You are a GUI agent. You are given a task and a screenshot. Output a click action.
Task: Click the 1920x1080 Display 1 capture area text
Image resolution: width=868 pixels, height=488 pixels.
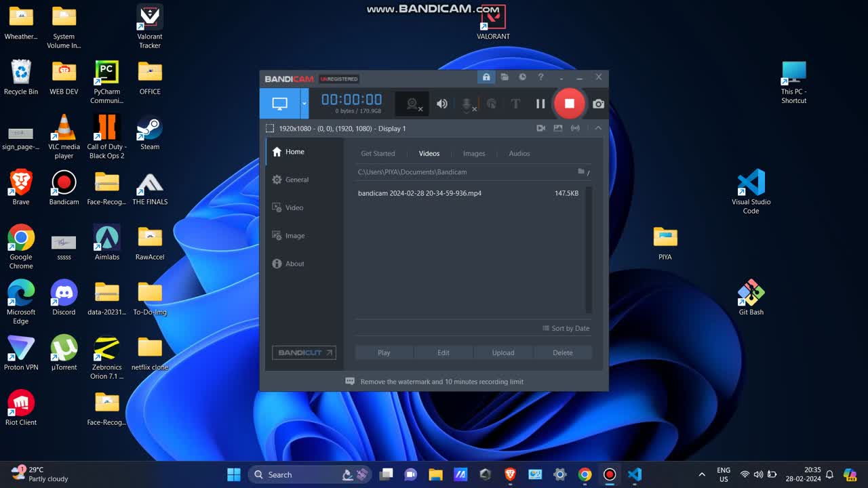point(342,128)
